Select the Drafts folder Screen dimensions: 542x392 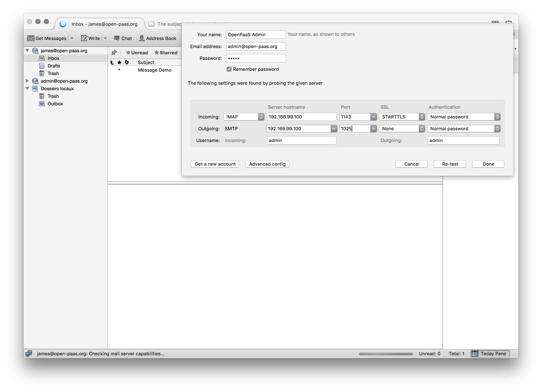coord(65,66)
